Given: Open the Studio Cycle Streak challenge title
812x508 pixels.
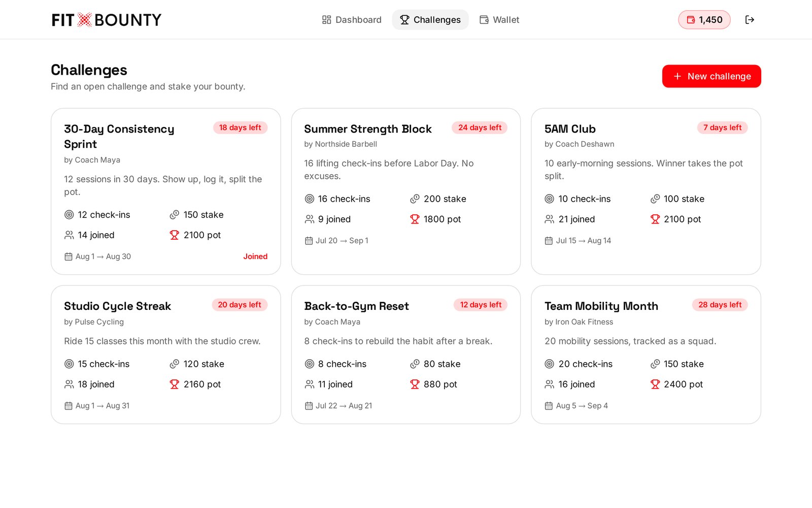Looking at the screenshot, I should pyautogui.click(x=117, y=306).
